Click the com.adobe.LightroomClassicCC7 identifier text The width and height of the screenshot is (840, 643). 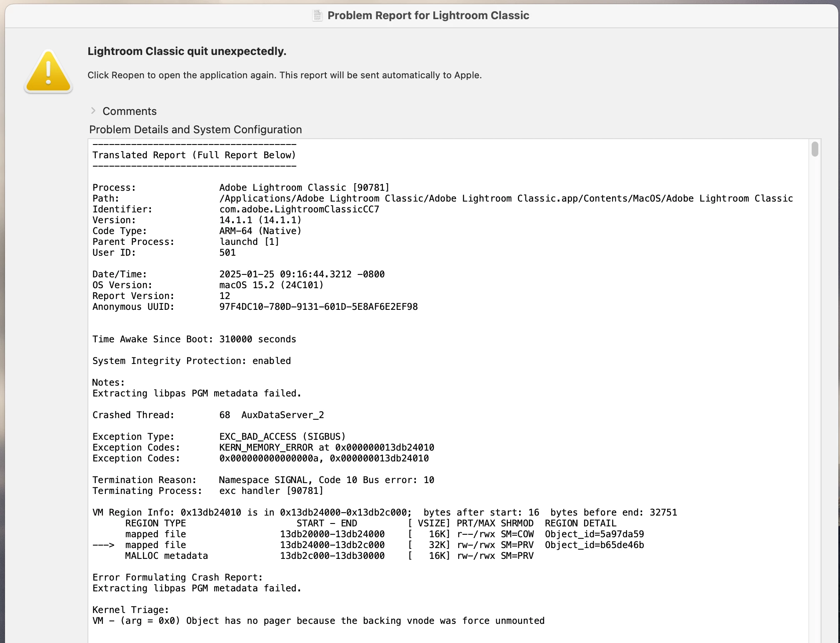299,209
